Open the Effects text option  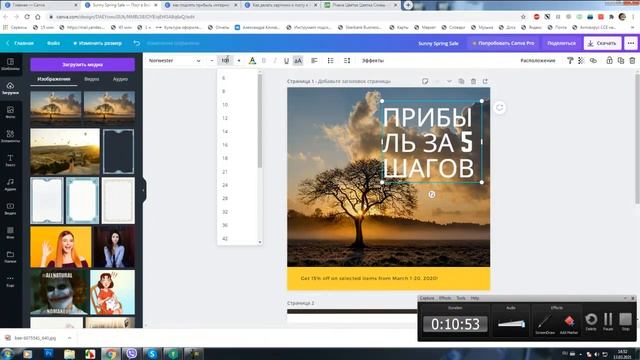(x=373, y=60)
